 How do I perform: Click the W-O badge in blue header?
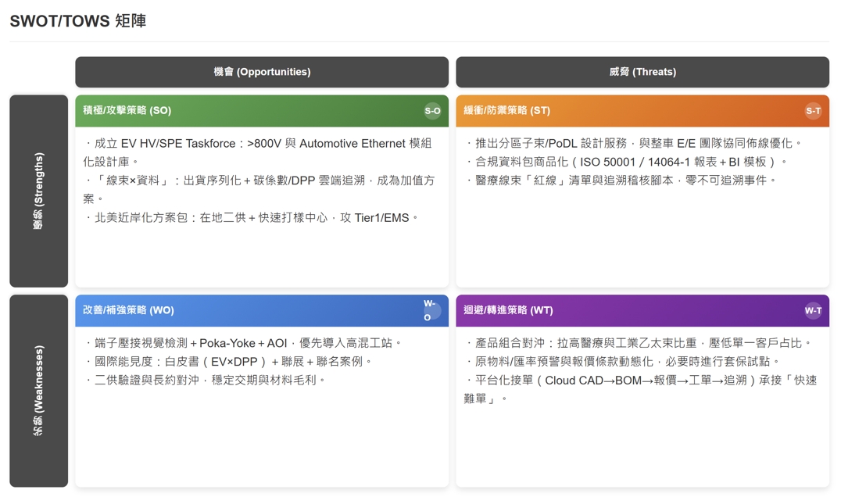431,310
